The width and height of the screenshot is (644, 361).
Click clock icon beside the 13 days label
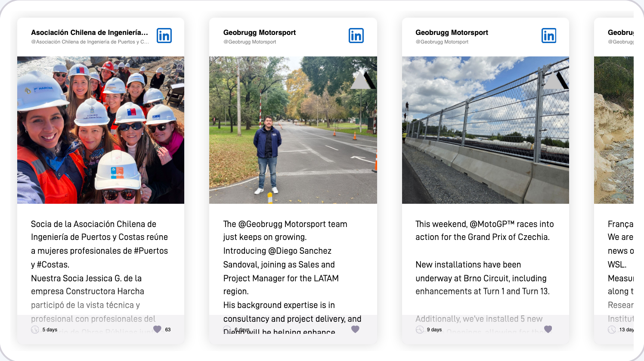click(x=612, y=330)
